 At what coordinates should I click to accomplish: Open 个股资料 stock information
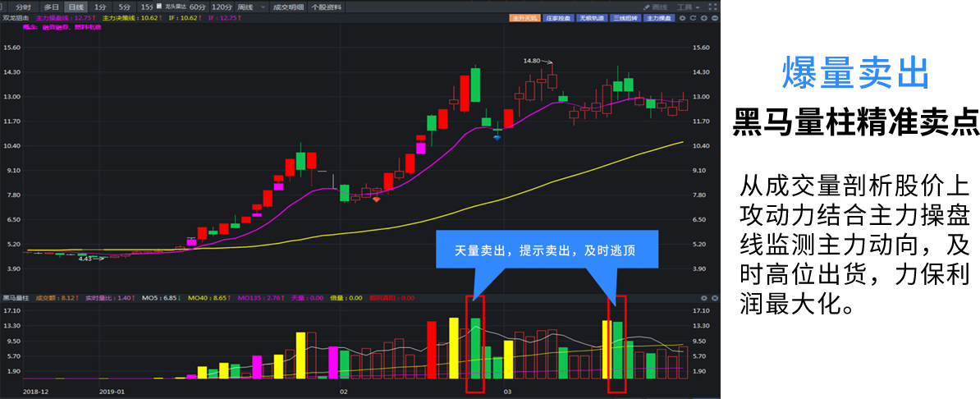(x=326, y=7)
